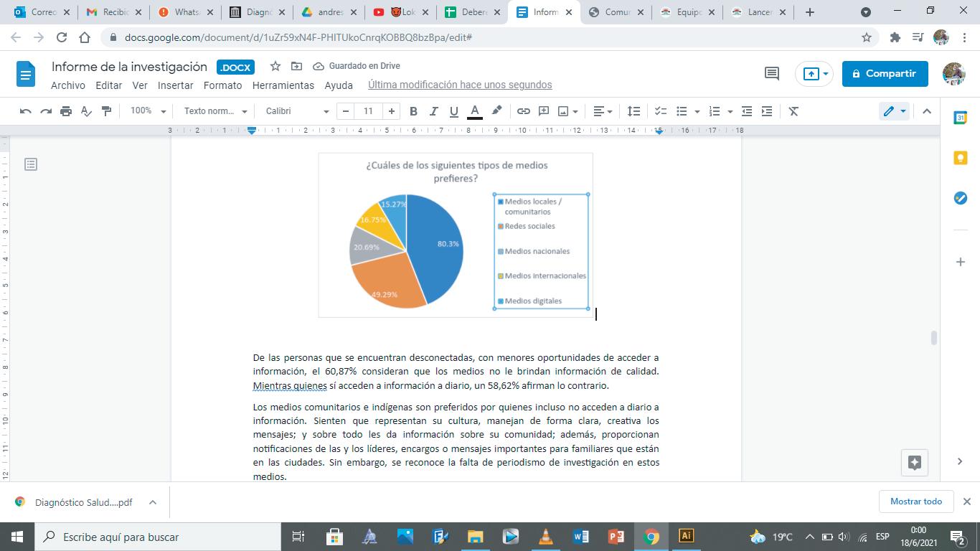Open the comment history icon
This screenshot has width=980, height=551.
point(772,73)
